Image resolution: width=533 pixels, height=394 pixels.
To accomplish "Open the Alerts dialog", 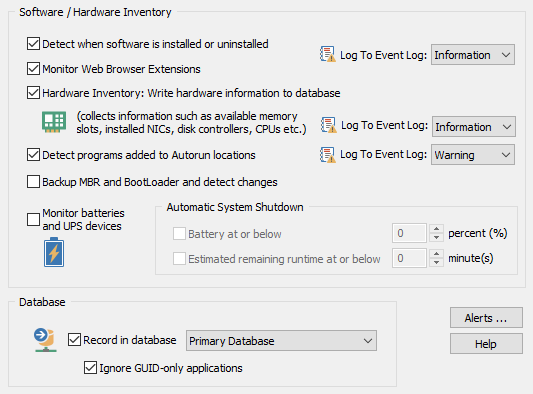I will (x=486, y=318).
